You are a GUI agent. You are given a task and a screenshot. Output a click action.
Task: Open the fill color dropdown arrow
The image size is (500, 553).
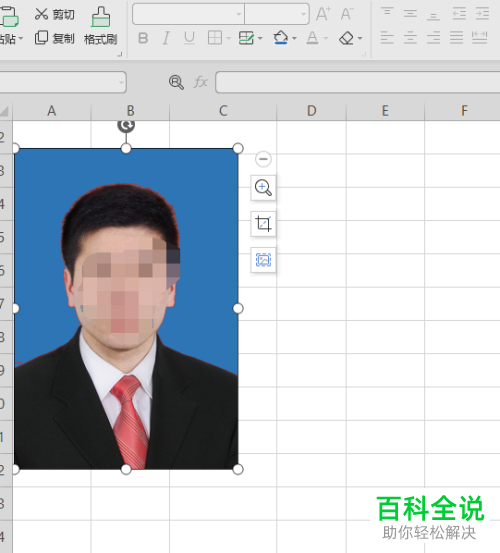point(294,38)
